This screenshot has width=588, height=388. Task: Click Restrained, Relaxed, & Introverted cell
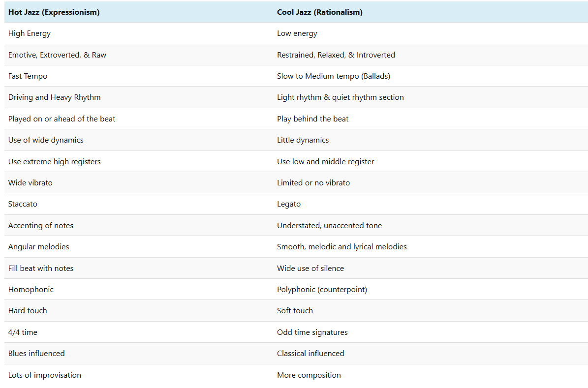click(336, 55)
